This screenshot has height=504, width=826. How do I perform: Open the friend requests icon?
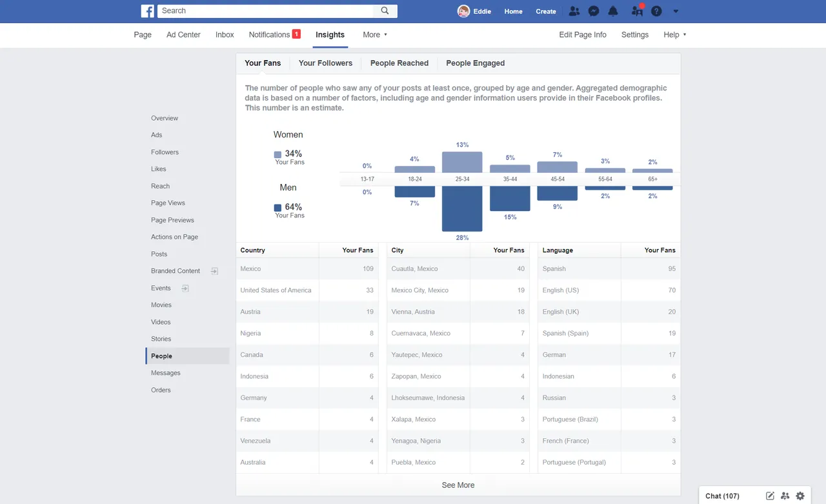pyautogui.click(x=574, y=11)
